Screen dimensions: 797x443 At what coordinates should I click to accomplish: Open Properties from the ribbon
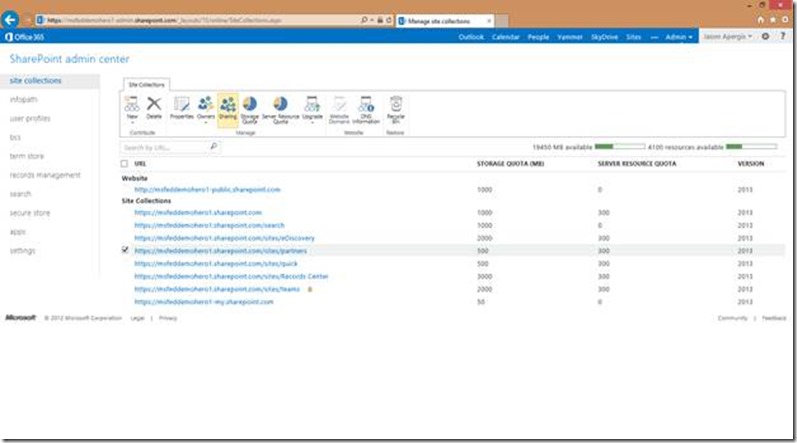click(x=181, y=104)
